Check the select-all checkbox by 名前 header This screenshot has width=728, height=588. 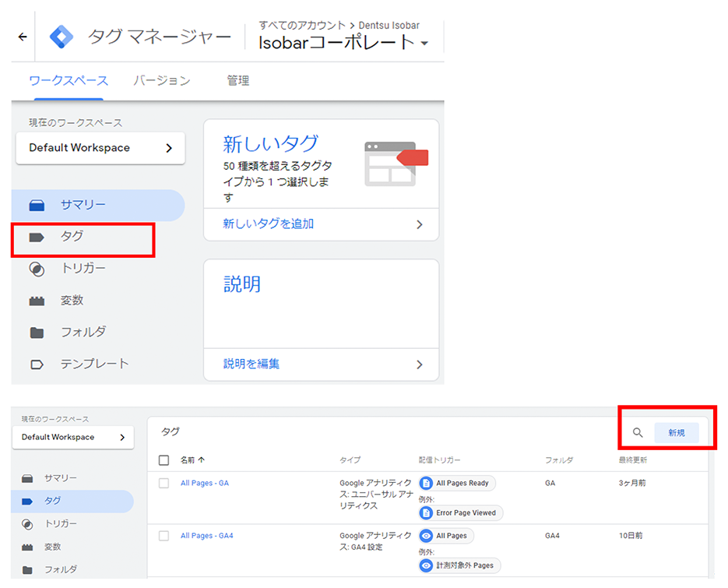[x=164, y=460]
